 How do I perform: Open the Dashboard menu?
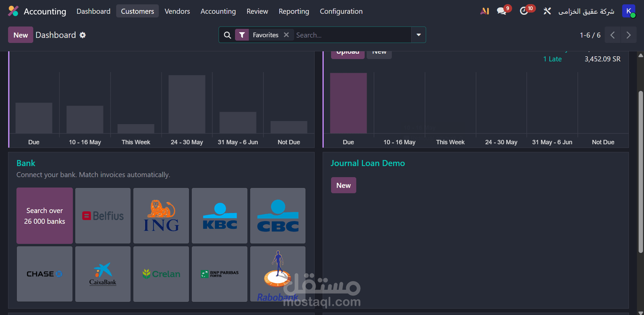tap(93, 11)
